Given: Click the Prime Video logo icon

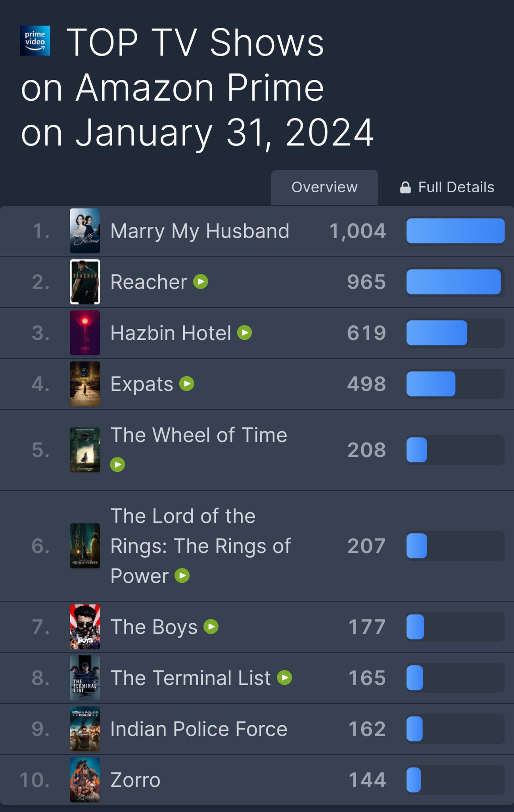Looking at the screenshot, I should 35,41.
